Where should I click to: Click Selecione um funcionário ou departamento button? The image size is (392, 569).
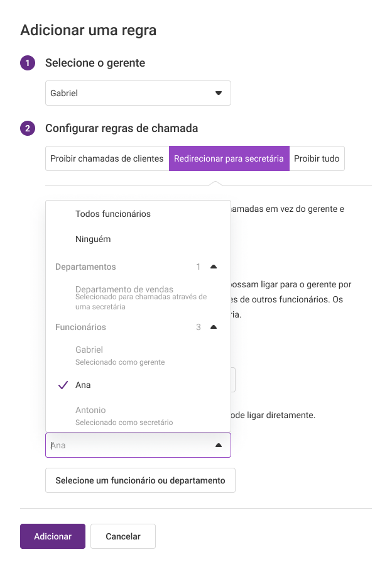point(140,480)
